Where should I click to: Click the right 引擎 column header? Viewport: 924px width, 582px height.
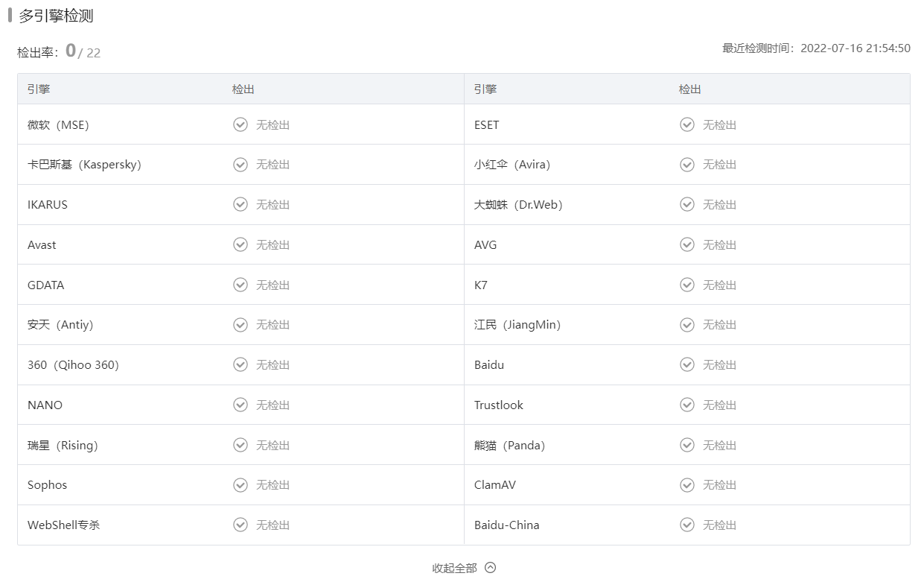485,89
